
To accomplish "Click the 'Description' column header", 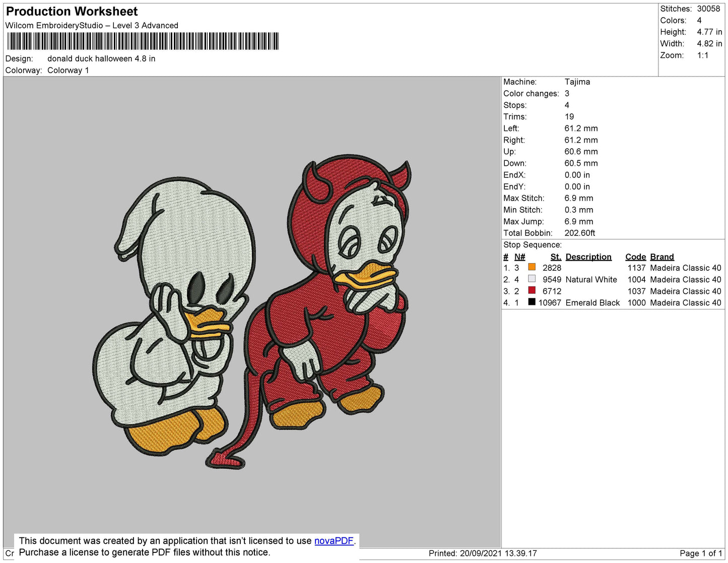I will tap(588, 257).
